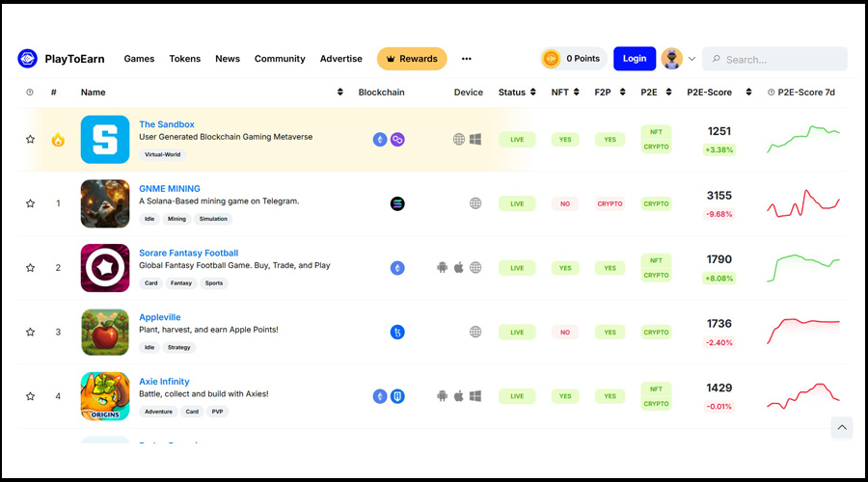Screen dimensions: 868x482
Task: Toggle favorite star for Axie Infinity
Action: coord(30,396)
